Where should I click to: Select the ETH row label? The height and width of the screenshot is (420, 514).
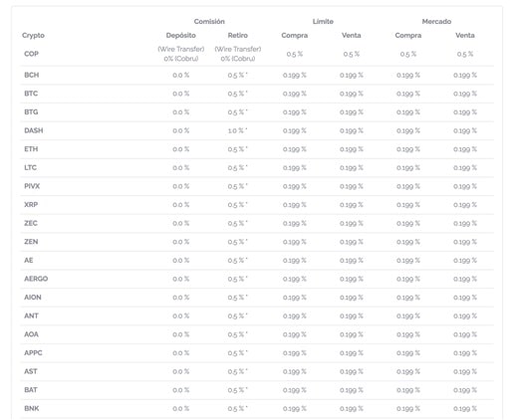[x=31, y=149]
